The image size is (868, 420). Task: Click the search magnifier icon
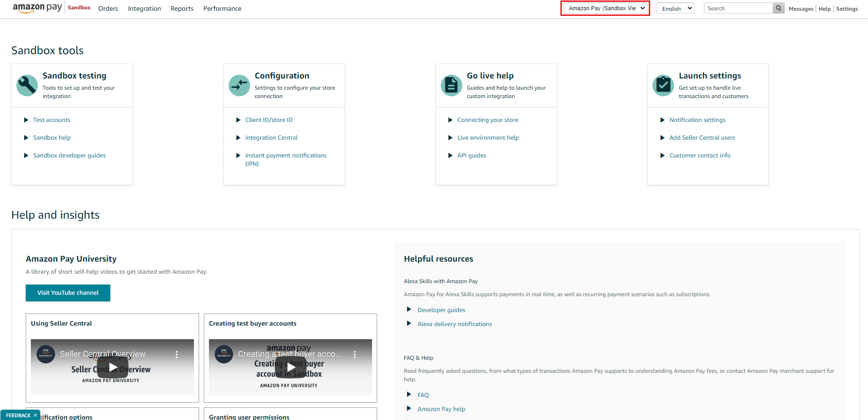[778, 8]
